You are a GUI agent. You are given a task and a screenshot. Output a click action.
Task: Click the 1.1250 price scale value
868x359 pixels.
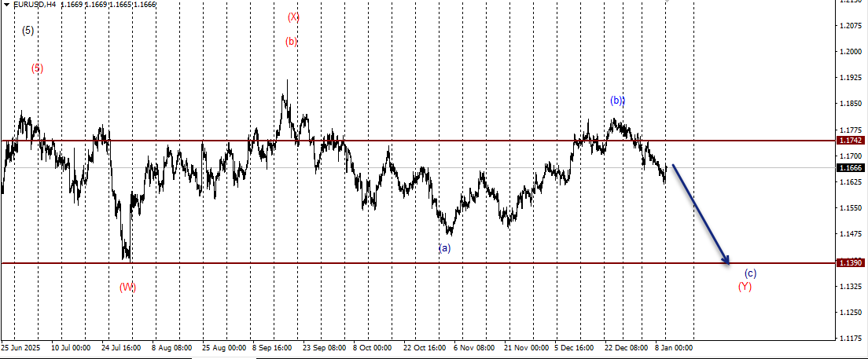point(850,312)
